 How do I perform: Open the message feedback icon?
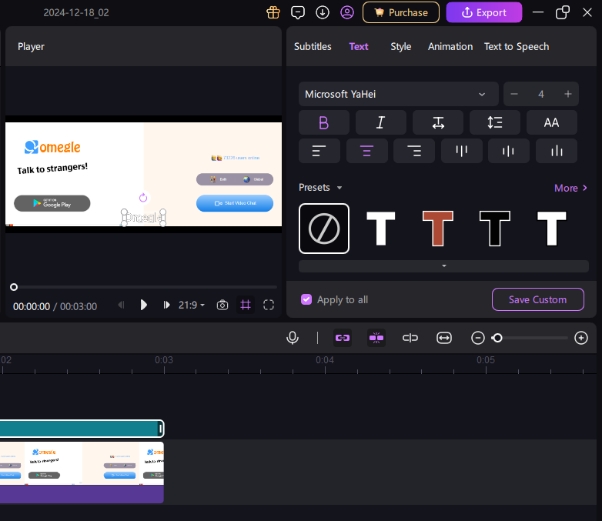click(297, 13)
